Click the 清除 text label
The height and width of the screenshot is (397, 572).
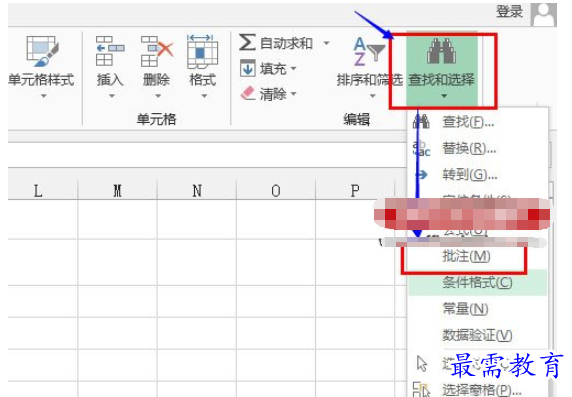tap(273, 94)
